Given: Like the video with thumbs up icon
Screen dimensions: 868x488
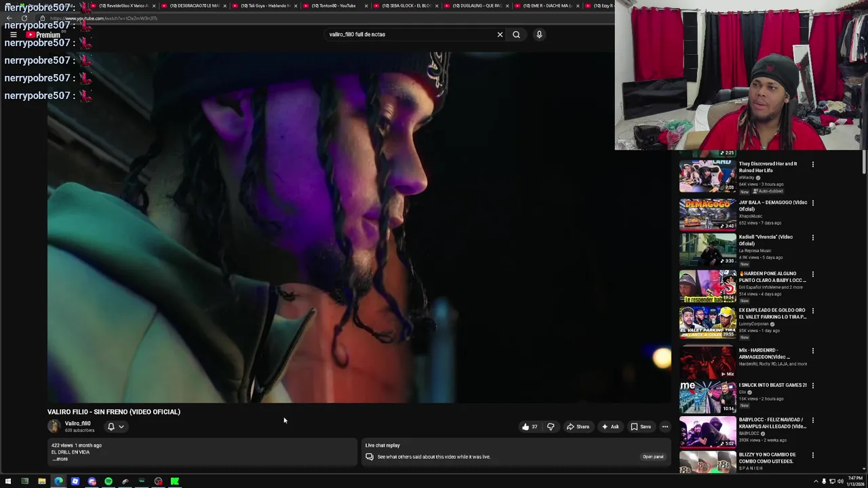Looking at the screenshot, I should coord(526,427).
